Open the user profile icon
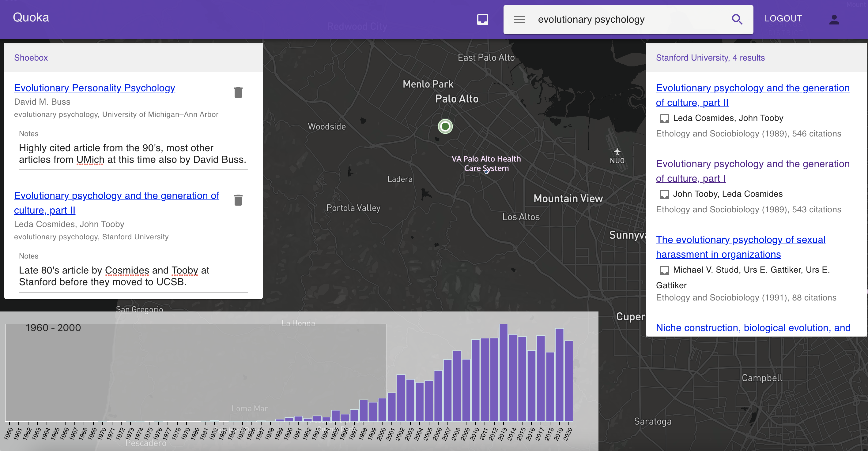 point(834,19)
